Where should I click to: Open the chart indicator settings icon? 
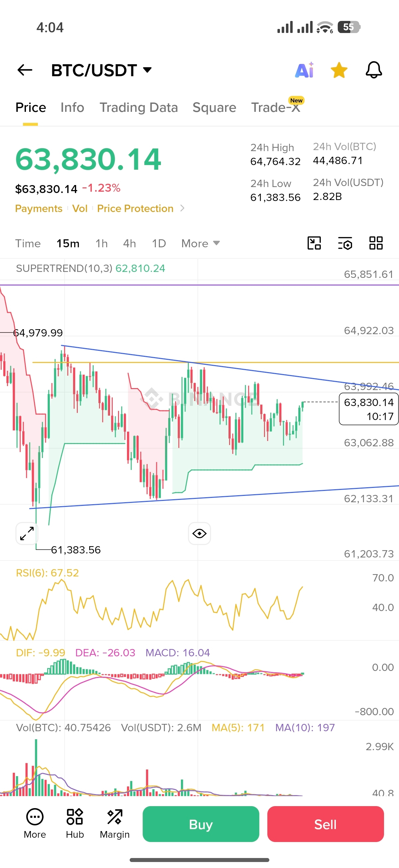pos(345,243)
